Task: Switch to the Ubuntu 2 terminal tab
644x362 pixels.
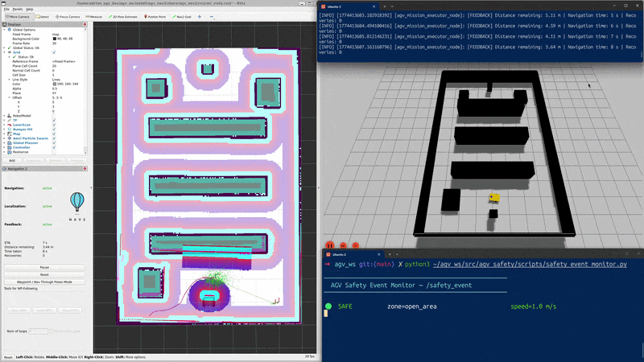Action: click(x=353, y=254)
